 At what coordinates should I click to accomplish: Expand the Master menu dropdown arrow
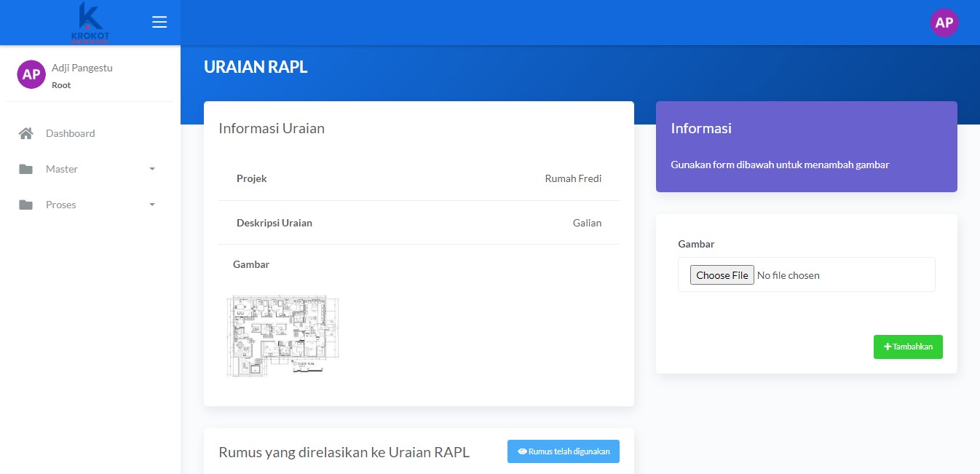click(152, 169)
